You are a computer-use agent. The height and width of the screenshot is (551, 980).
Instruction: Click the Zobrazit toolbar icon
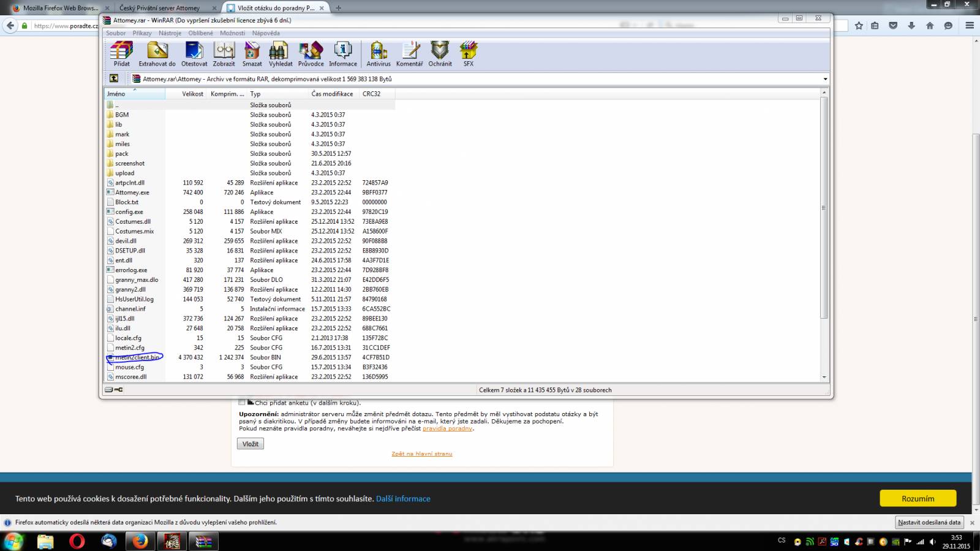224,54
